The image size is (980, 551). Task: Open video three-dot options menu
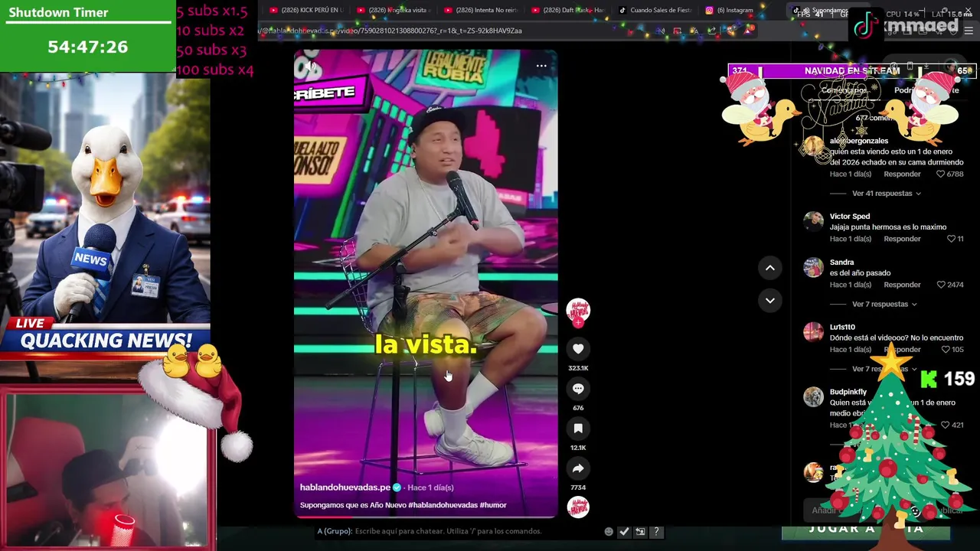pos(541,66)
